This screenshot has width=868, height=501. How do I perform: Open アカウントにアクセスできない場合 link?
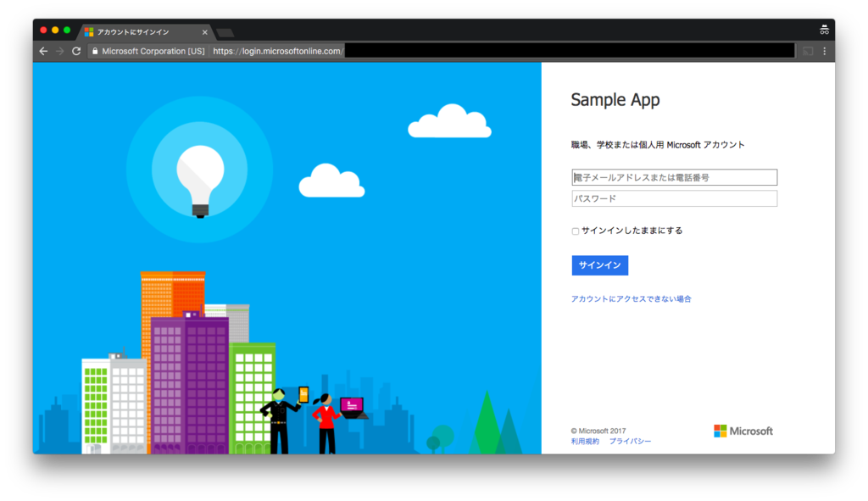click(631, 299)
